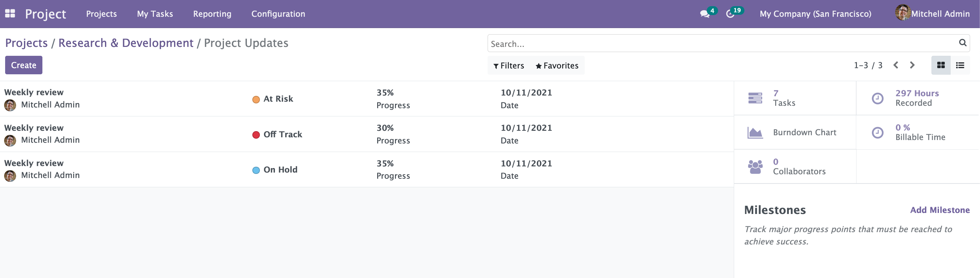Switch to kanban view
Viewport: 980px width, 278px height.
[940, 65]
